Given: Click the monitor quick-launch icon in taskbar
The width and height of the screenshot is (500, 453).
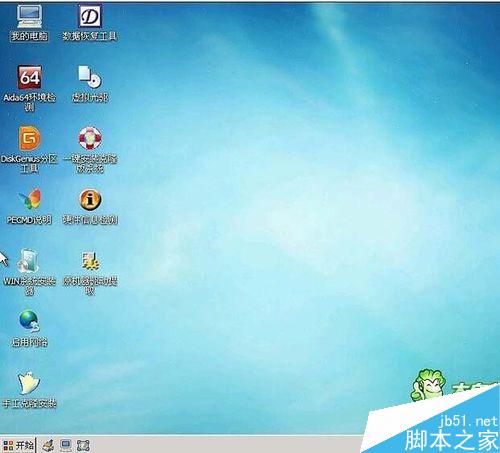Looking at the screenshot, I should click(66, 445).
